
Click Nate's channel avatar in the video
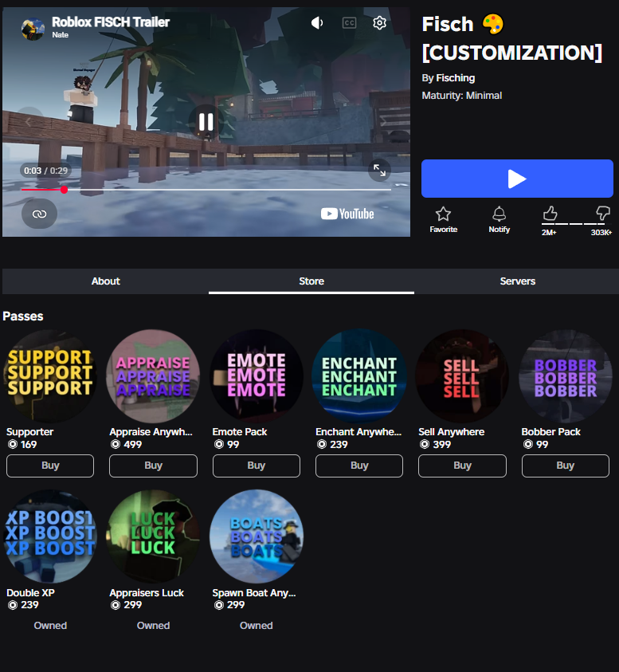click(x=33, y=29)
